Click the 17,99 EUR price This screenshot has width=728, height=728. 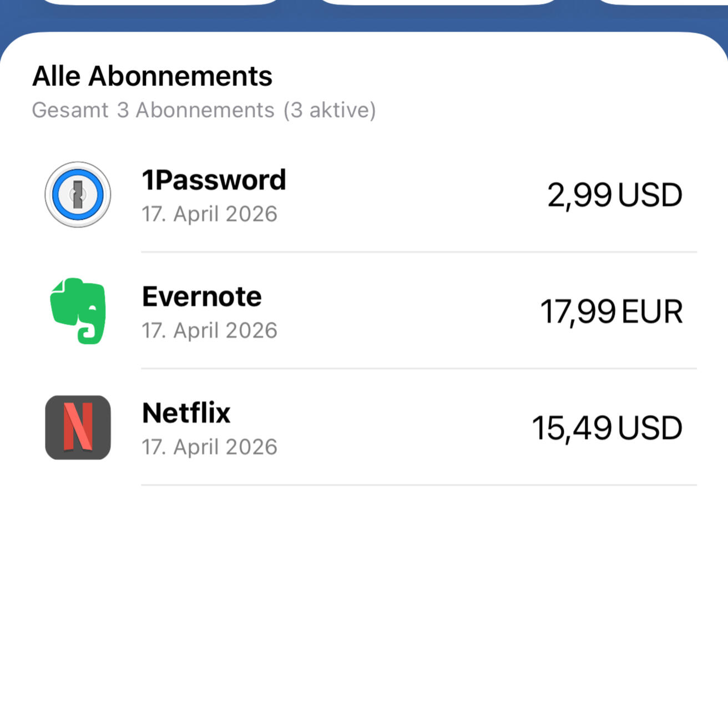coord(611,311)
